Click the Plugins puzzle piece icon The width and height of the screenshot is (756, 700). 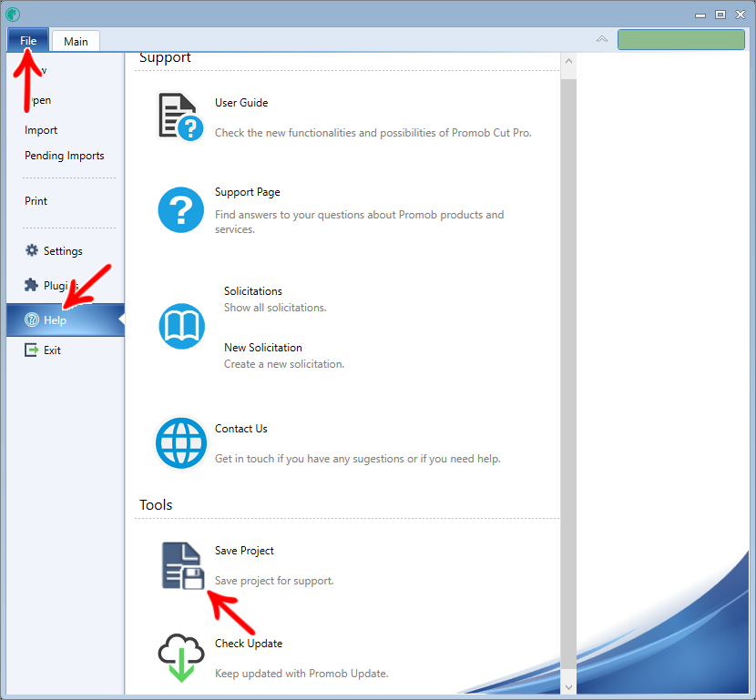[x=31, y=285]
